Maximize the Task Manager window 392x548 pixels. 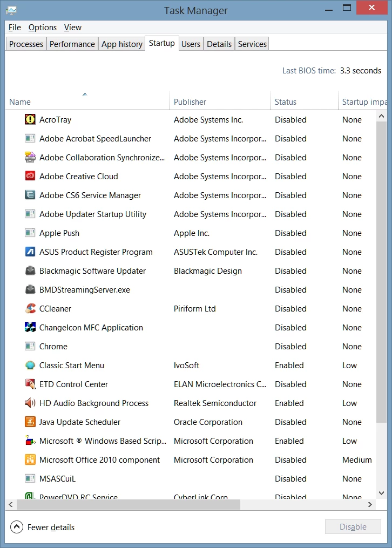[x=347, y=8]
